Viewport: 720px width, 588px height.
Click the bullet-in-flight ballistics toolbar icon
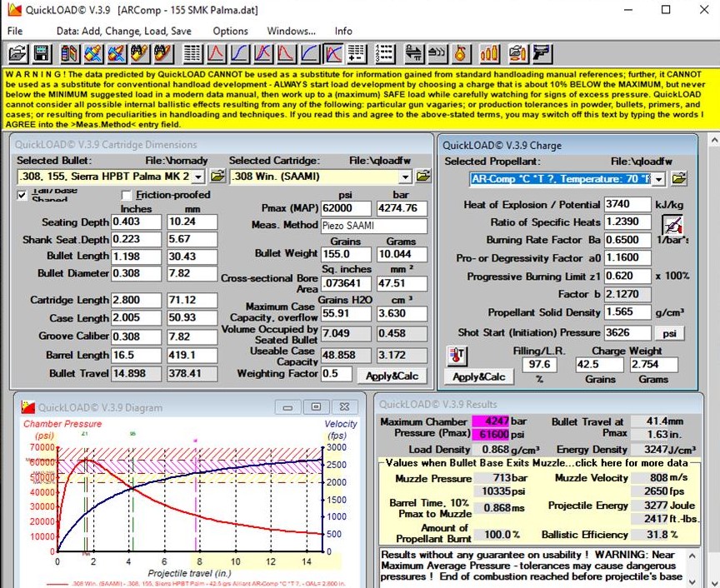[437, 53]
